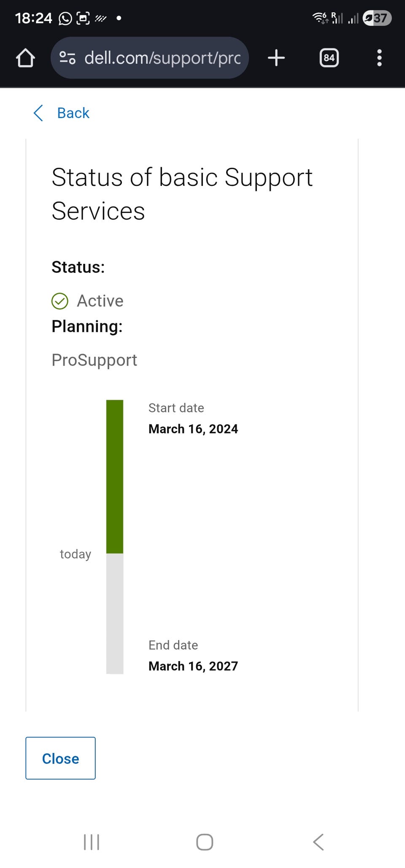Viewport: 405px width, 868px height.
Task: Tap the green Active status checkmark icon
Action: tap(60, 301)
